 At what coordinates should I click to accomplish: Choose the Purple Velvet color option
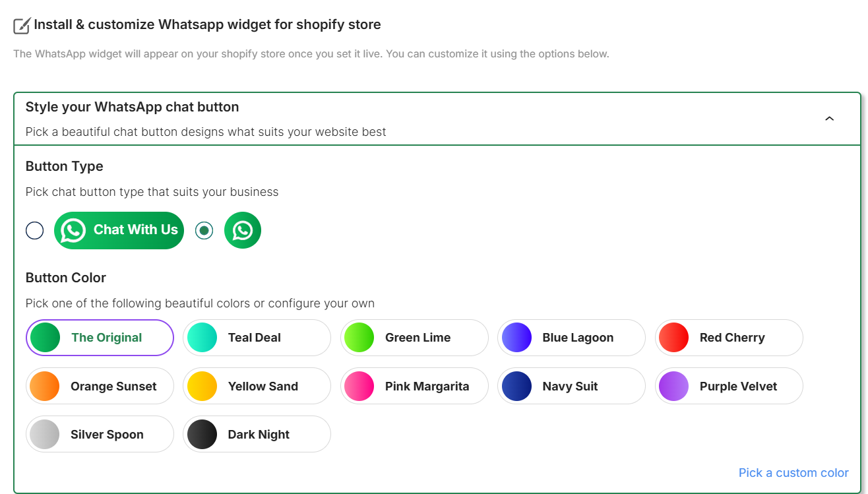(x=729, y=386)
